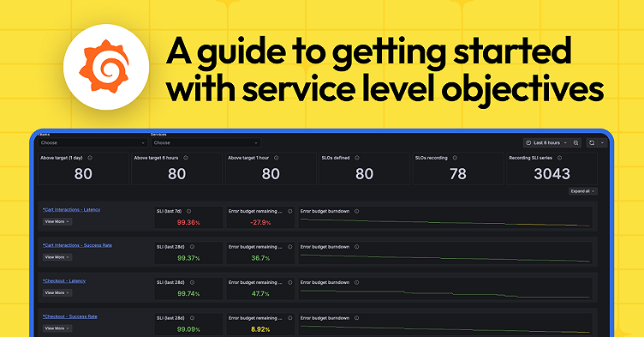Viewport: 644px width, 337px height.
Task: Open the Services Choose dropdown
Action: click(206, 143)
